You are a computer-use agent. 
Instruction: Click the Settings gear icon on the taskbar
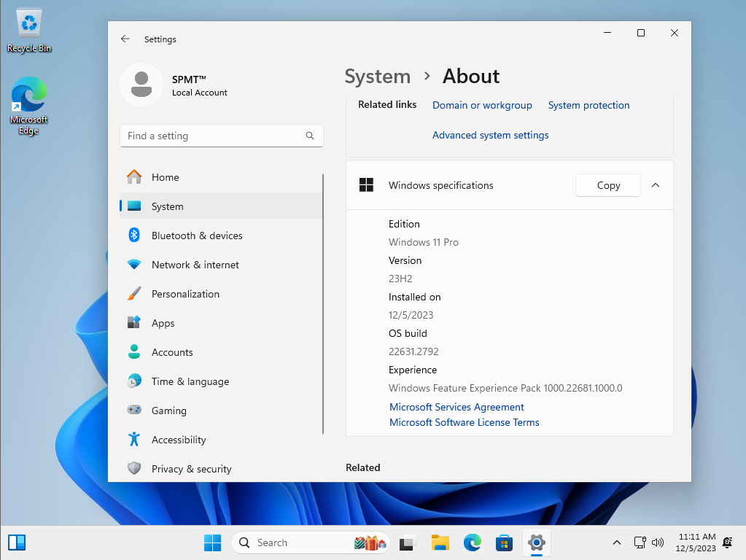pyautogui.click(x=536, y=542)
